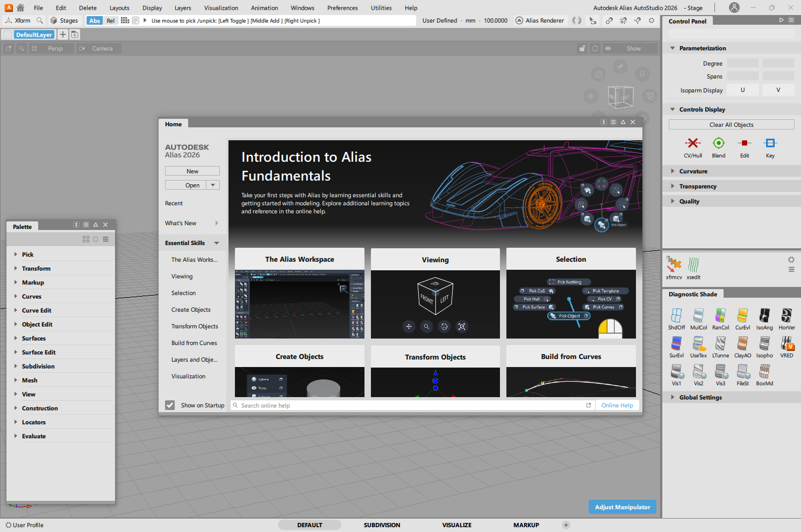This screenshot has width=801, height=532.
Task: Toggle Isoparm Display U button
Action: (742, 90)
